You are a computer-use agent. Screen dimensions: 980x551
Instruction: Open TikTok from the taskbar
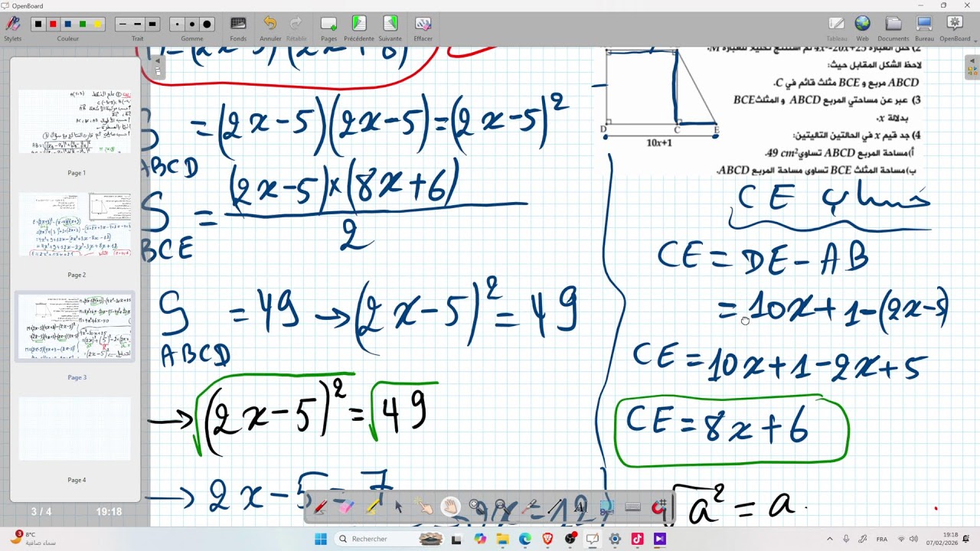coord(637,539)
